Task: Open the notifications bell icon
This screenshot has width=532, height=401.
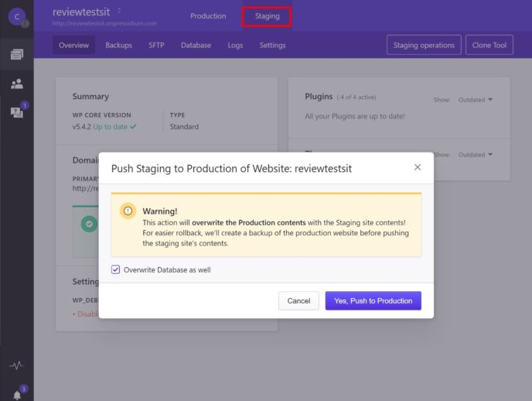Action: coord(17,395)
